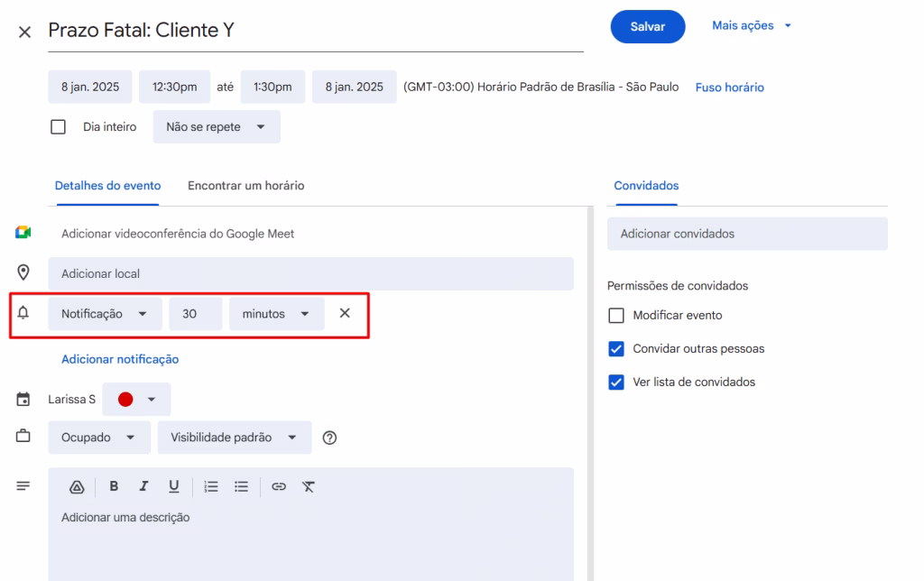Click the location pin icon
This screenshot has height=581, width=924.
click(23, 272)
